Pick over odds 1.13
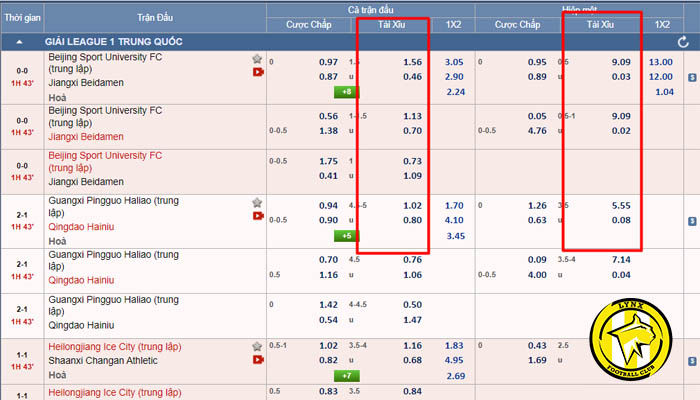The height and width of the screenshot is (400, 700). tap(412, 116)
